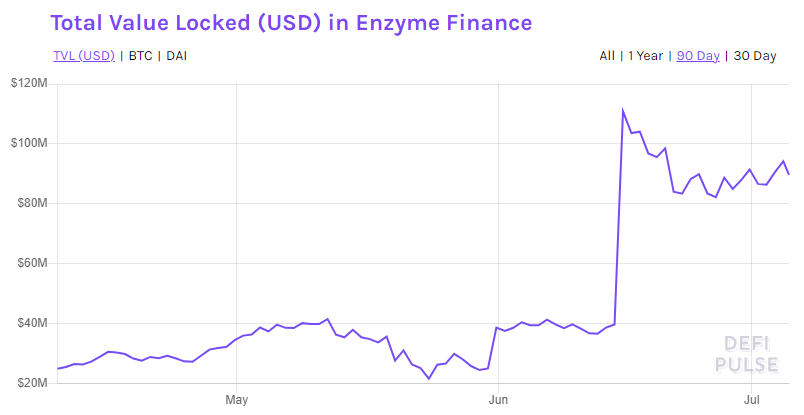
Task: Click the Enzyme Finance chart title
Action: point(291,22)
